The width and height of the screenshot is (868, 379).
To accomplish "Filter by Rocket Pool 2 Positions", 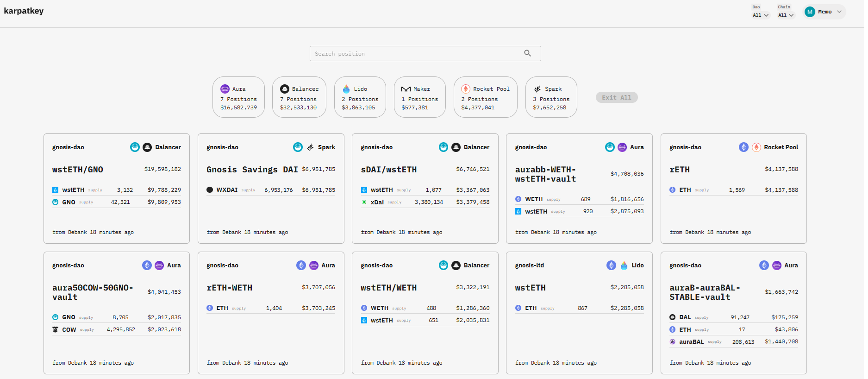I will pyautogui.click(x=485, y=97).
